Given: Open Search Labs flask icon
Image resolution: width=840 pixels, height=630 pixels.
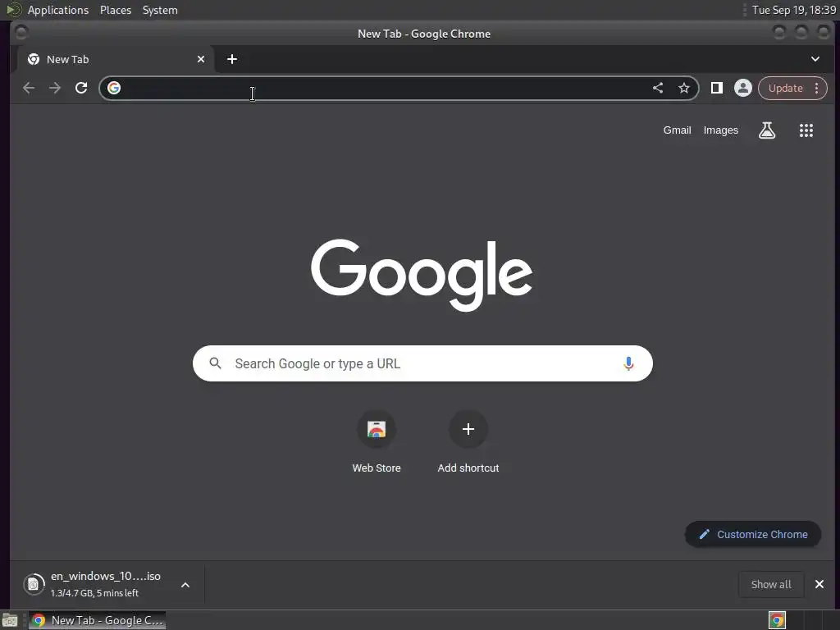Looking at the screenshot, I should tap(767, 130).
